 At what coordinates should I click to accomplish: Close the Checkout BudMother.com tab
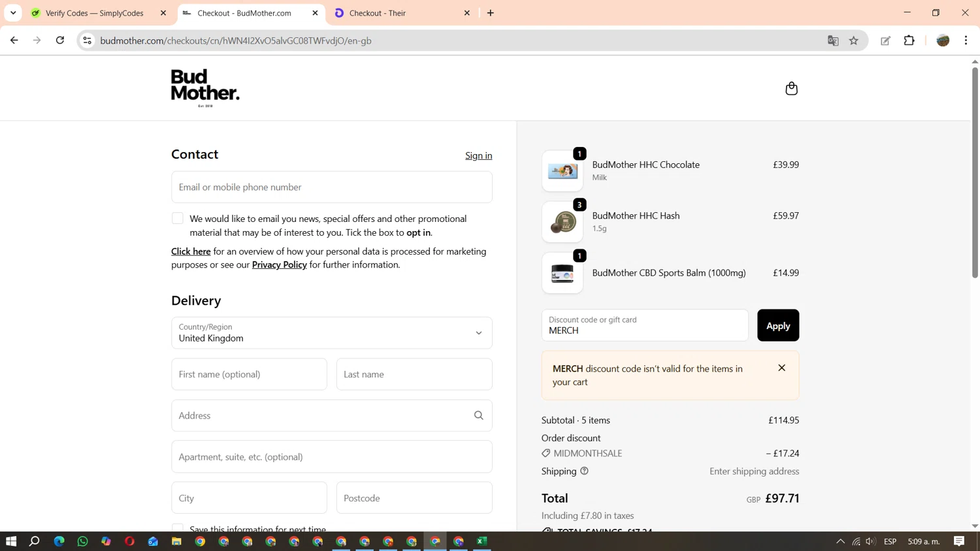click(315, 13)
